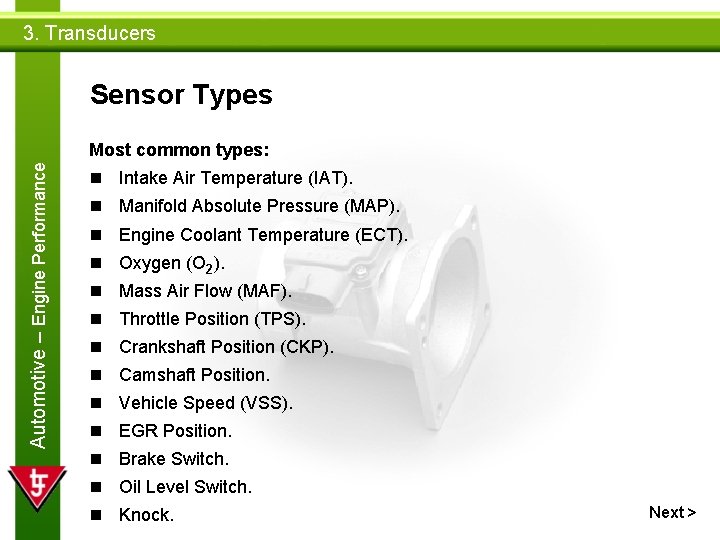Click the bullet beside Mass Air Flow
Screen dimensions: 720x540
point(96,291)
